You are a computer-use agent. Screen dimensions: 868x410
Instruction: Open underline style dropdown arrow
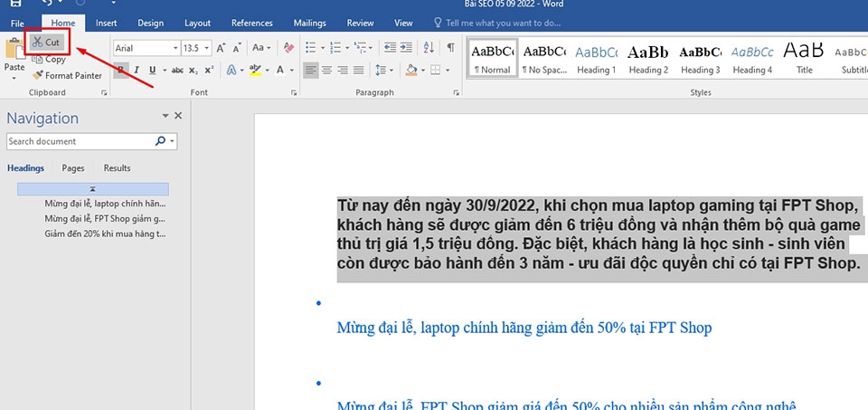pyautogui.click(x=165, y=71)
